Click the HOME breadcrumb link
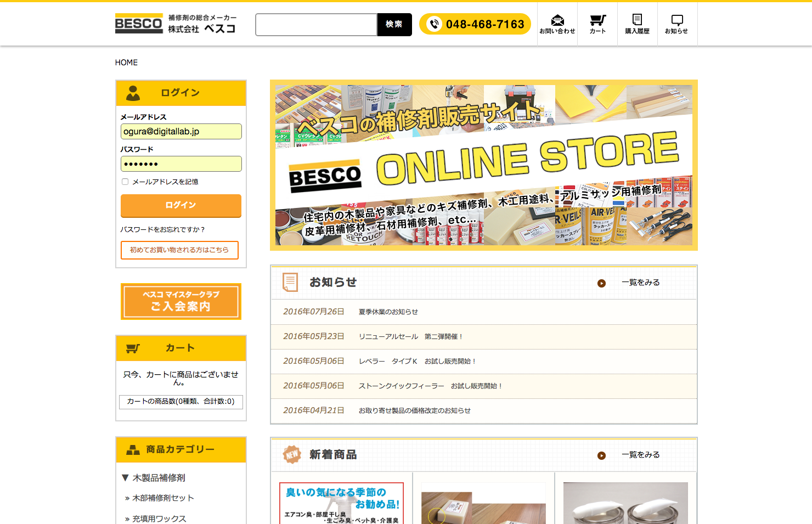Screen dimensions: 812x524 pos(126,63)
